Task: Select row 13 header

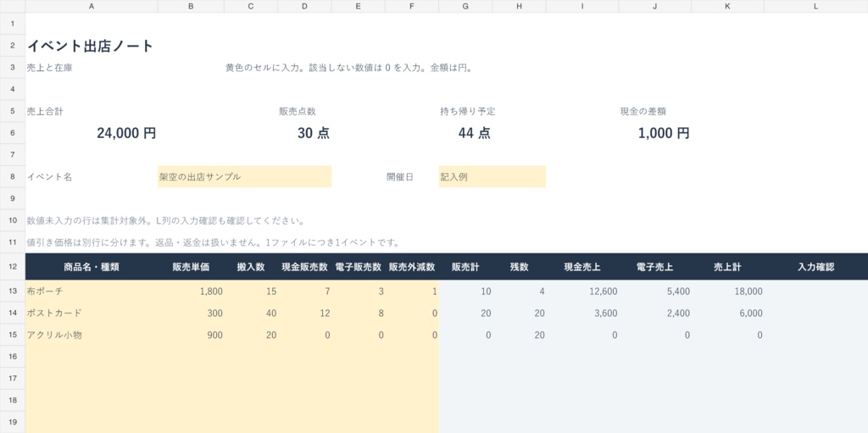Action: coord(13,291)
